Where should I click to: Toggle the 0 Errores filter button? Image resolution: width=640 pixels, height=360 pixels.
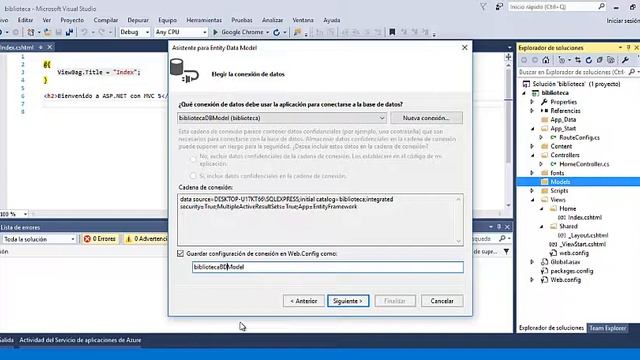tap(100, 239)
